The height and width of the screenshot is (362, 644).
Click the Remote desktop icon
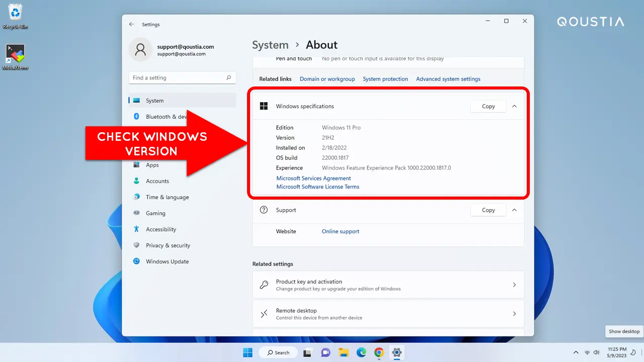point(264,314)
